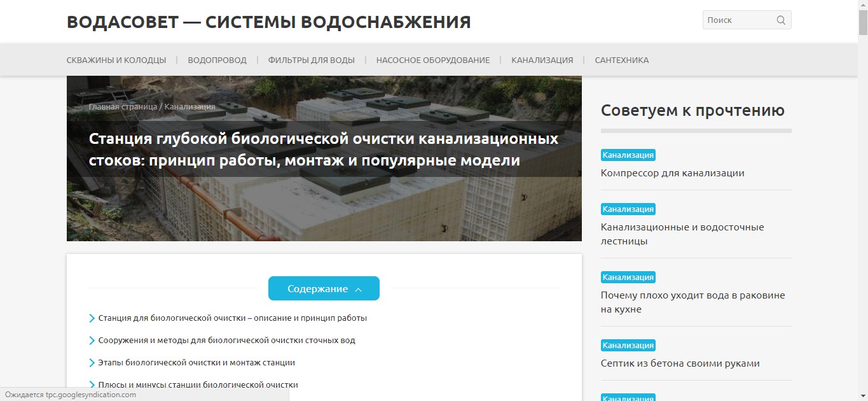Screen dimensions: 868x401
Task: Jump to Этапы биологической очистки section
Action: 196,362
